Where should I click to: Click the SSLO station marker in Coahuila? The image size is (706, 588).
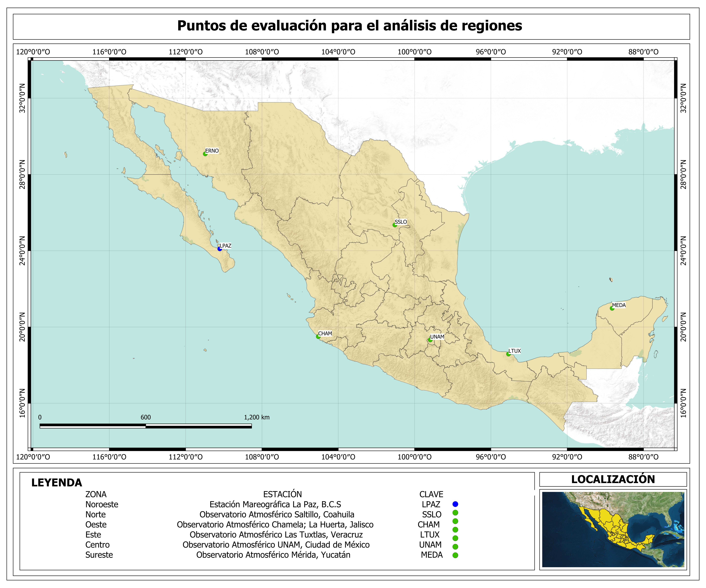click(395, 225)
